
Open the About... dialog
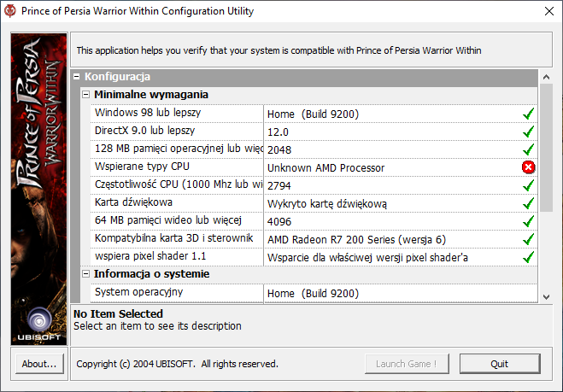(39, 364)
